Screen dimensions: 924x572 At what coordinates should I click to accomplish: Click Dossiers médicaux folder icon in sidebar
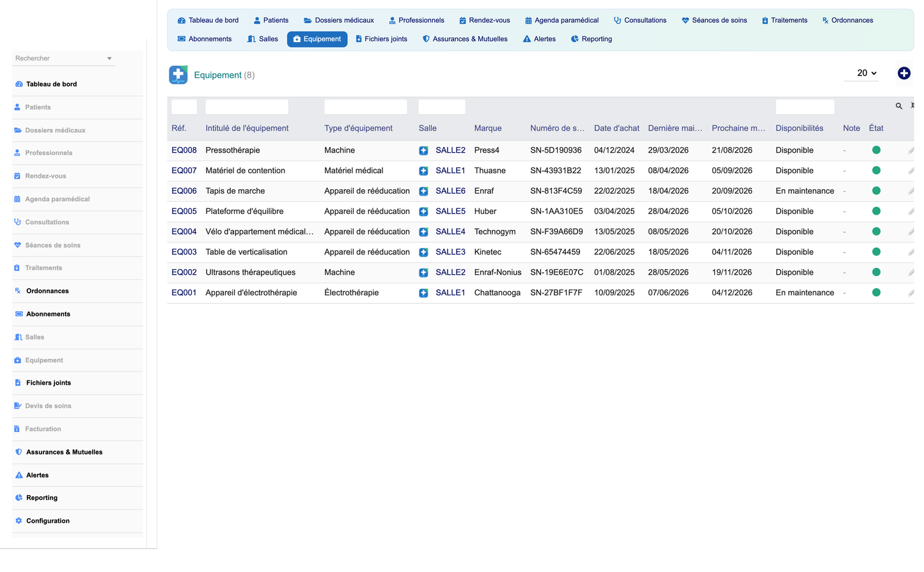(18, 130)
